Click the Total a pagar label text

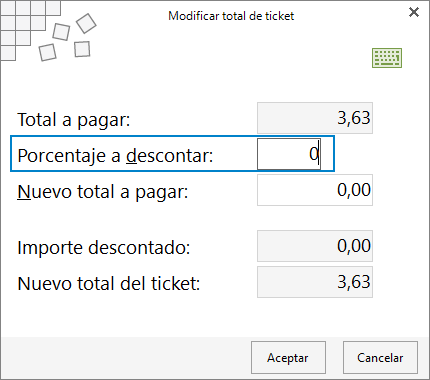click(74, 120)
